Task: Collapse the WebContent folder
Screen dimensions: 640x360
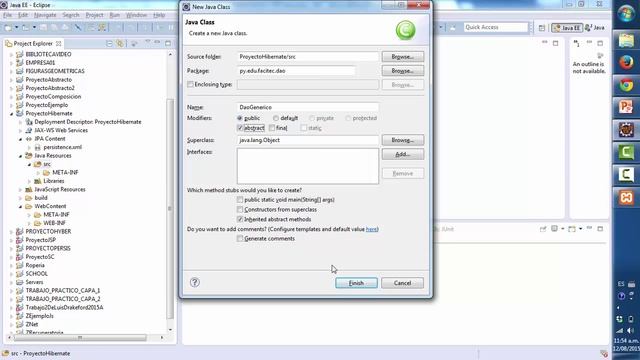Action: (20, 207)
